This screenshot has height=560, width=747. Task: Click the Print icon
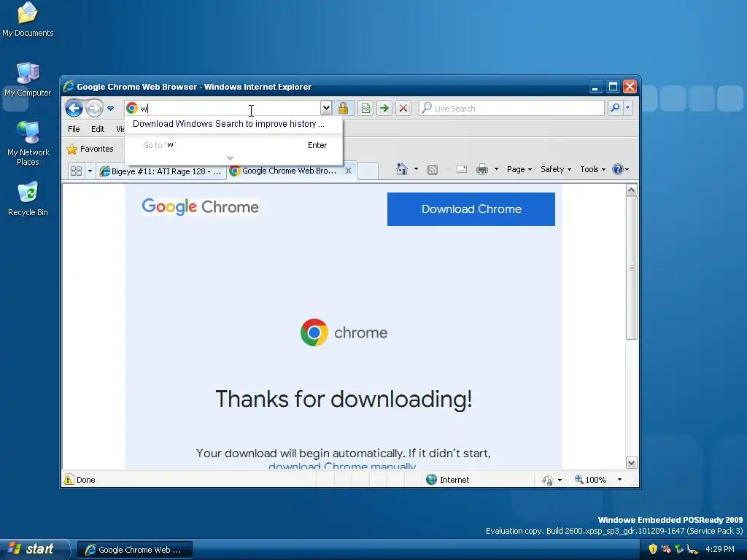click(x=482, y=169)
